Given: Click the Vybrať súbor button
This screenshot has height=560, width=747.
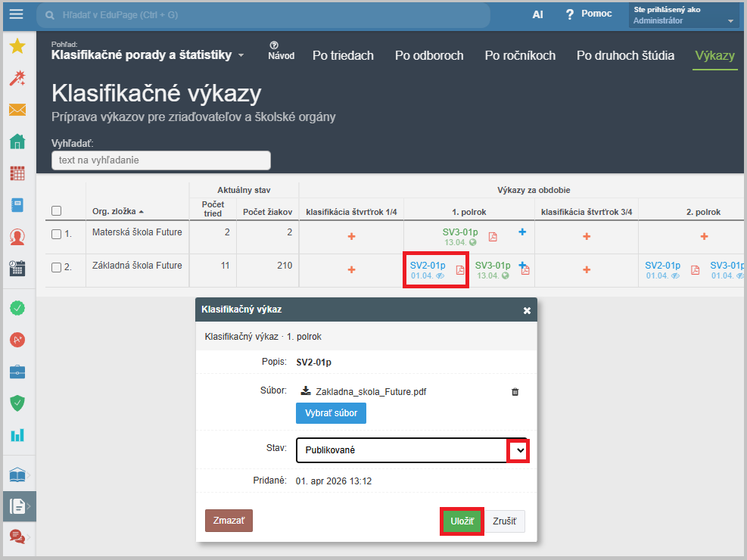Looking at the screenshot, I should [x=331, y=413].
